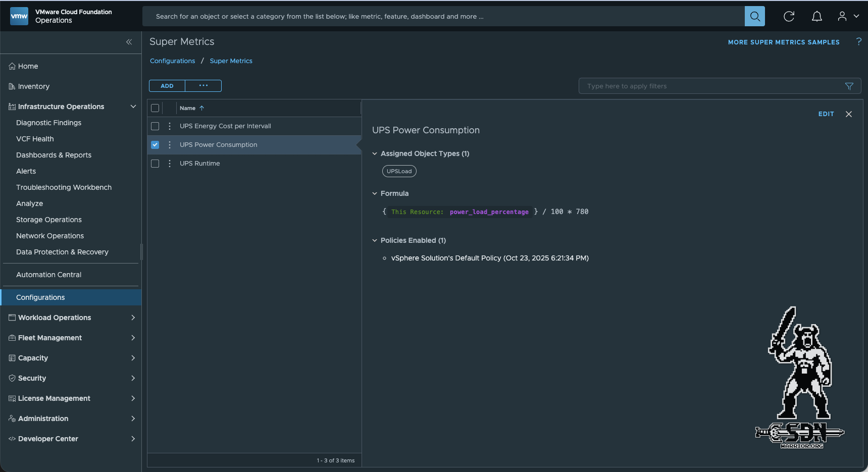Click the refresh icon in header
The height and width of the screenshot is (472, 868).
(789, 16)
